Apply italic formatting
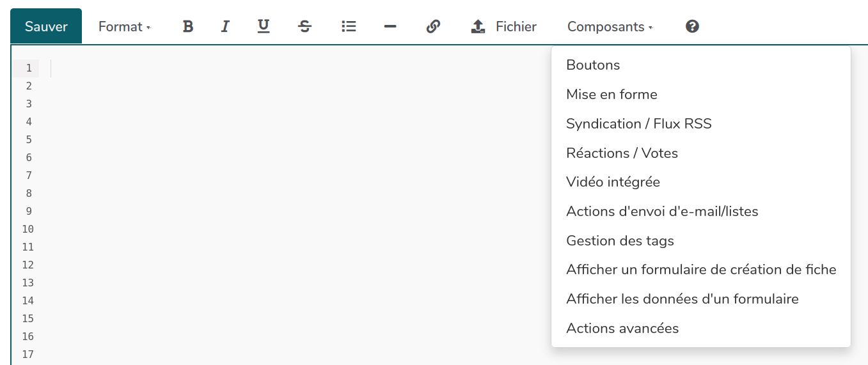This screenshot has height=365, width=868. click(225, 26)
